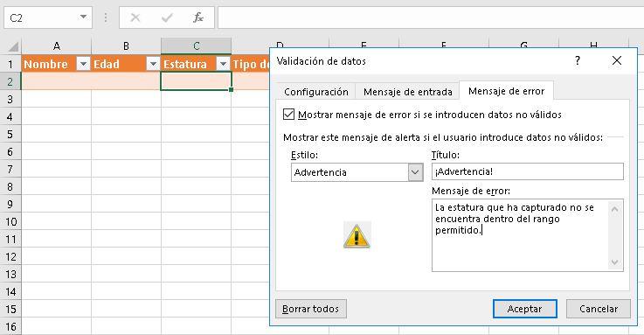
Task: Select cell A2
Action: [x=56, y=81]
